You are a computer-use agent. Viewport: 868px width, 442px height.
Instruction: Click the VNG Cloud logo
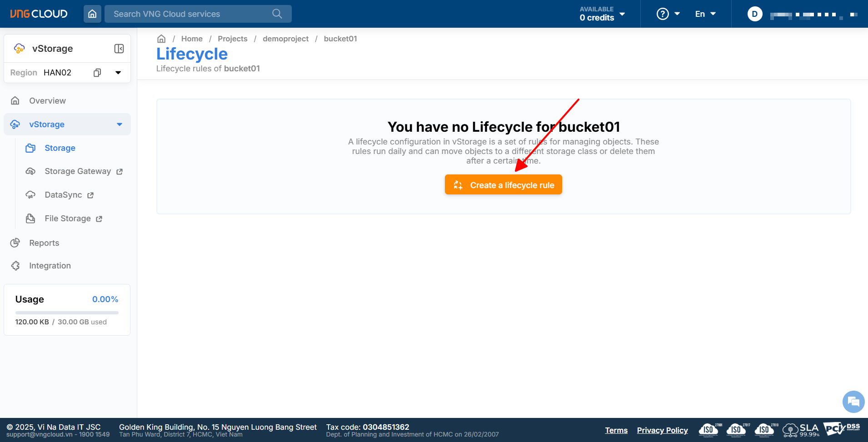[39, 14]
